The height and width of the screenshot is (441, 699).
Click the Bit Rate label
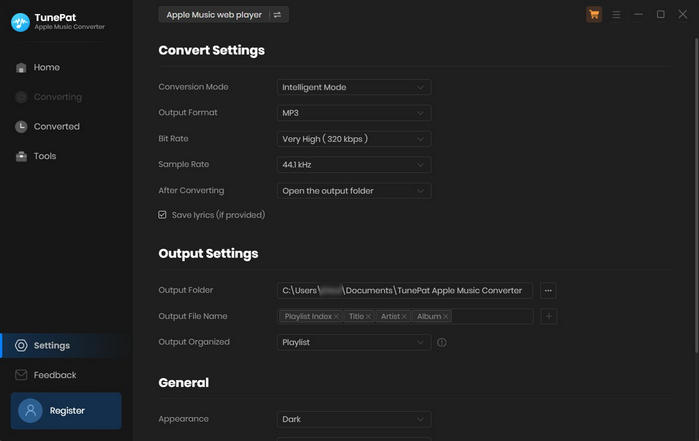[x=173, y=139]
